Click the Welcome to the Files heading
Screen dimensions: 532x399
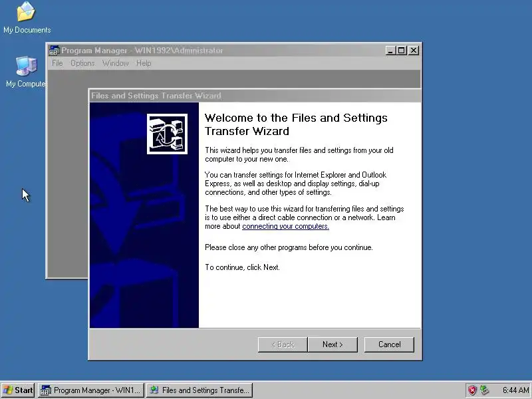tap(296, 124)
